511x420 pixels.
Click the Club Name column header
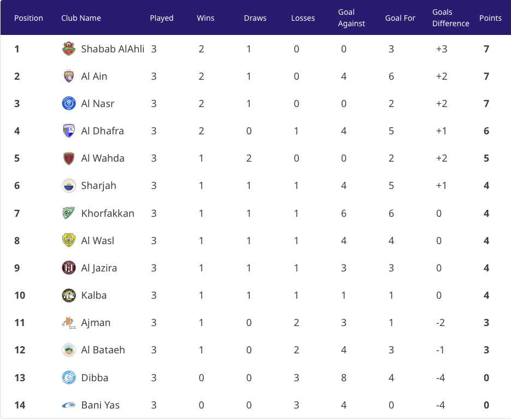point(81,18)
